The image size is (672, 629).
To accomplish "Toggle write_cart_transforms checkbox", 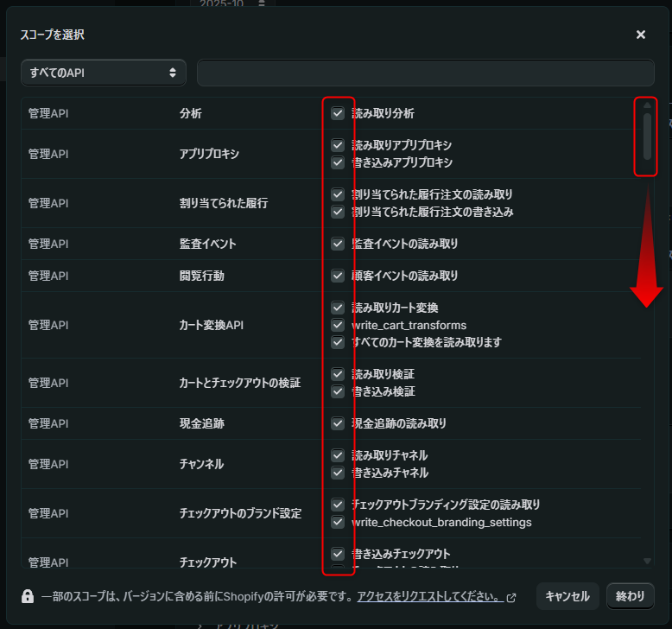I will coord(338,325).
